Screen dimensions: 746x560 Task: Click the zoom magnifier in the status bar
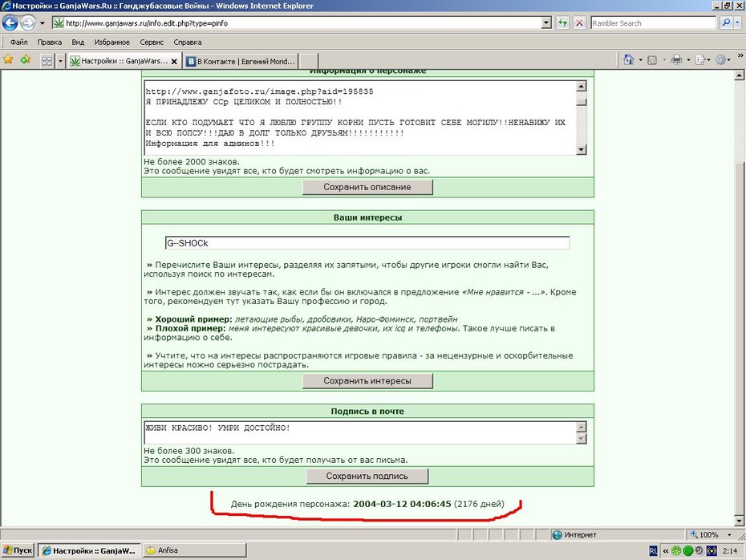[x=694, y=535]
